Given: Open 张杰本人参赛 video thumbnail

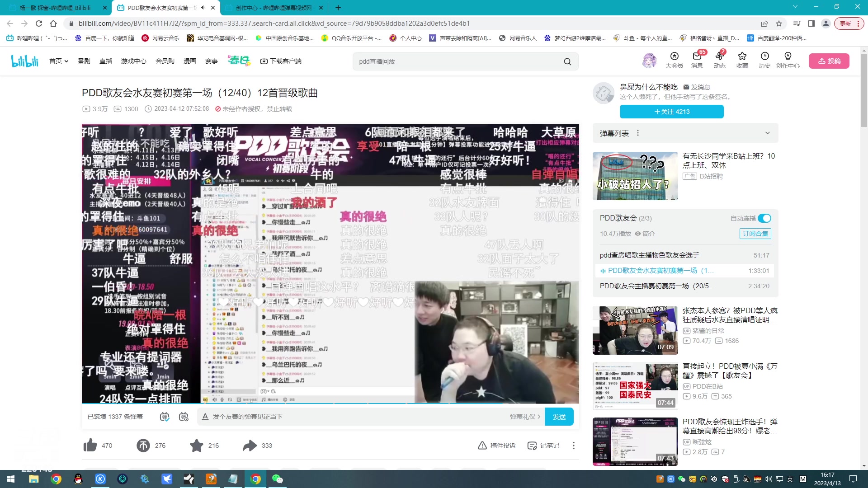Looking at the screenshot, I should [x=635, y=330].
